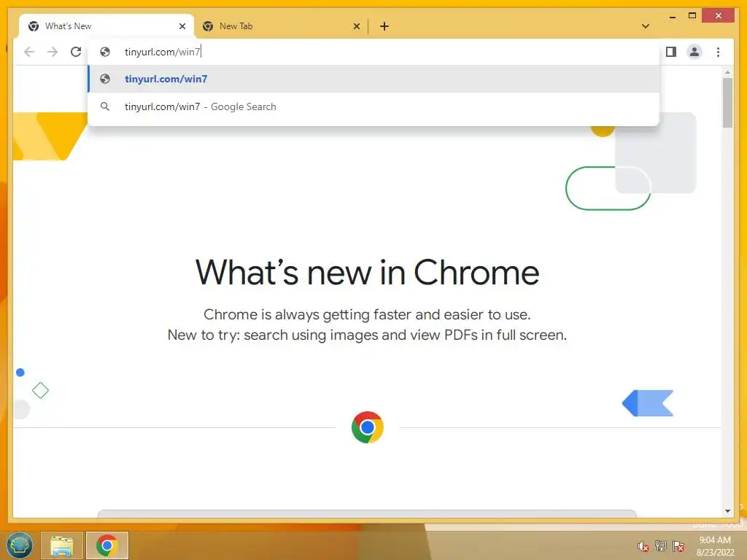The image size is (747, 560).
Task: Open File Explorer from the taskbar
Action: [62, 545]
